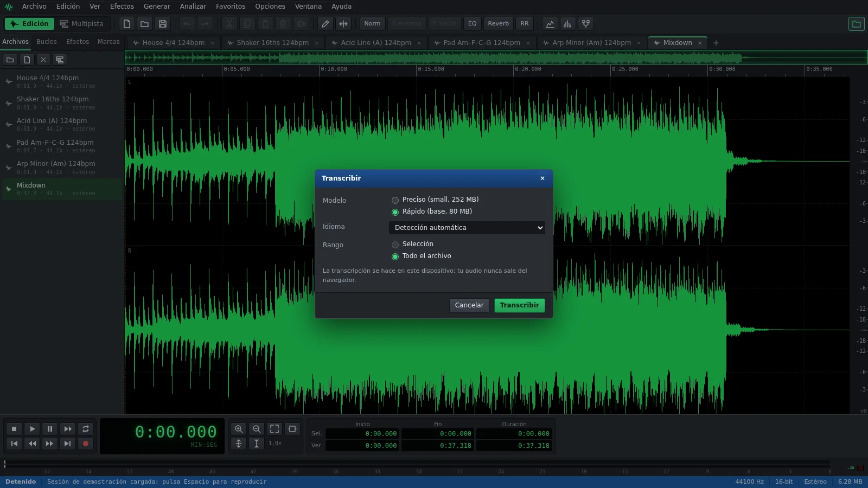Click the waveform overview navigator strip

pyautogui.click(x=496, y=57)
